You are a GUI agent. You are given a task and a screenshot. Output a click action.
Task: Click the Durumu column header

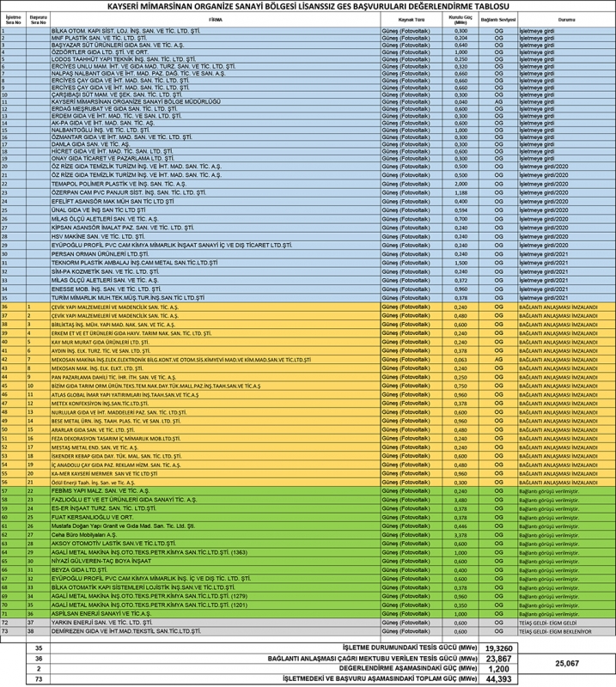(x=567, y=20)
